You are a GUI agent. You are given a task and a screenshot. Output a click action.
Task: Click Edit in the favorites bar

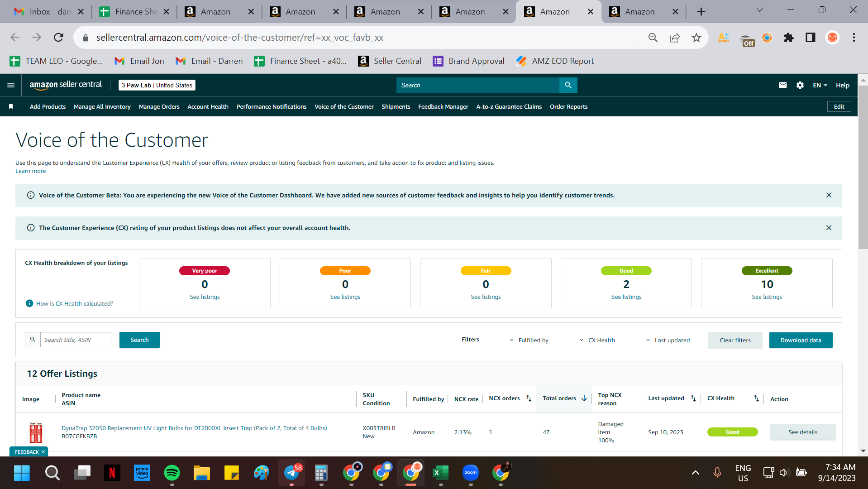pyautogui.click(x=839, y=106)
